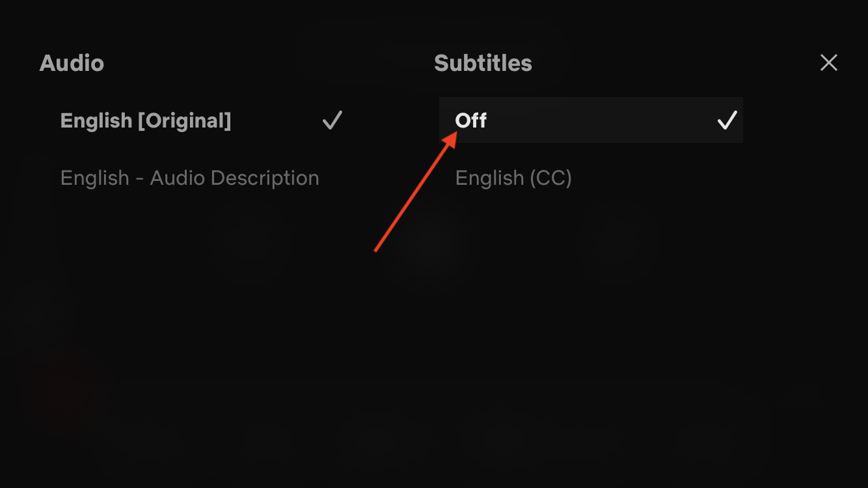
Task: Click the "Audio" section heading
Action: pos(72,62)
